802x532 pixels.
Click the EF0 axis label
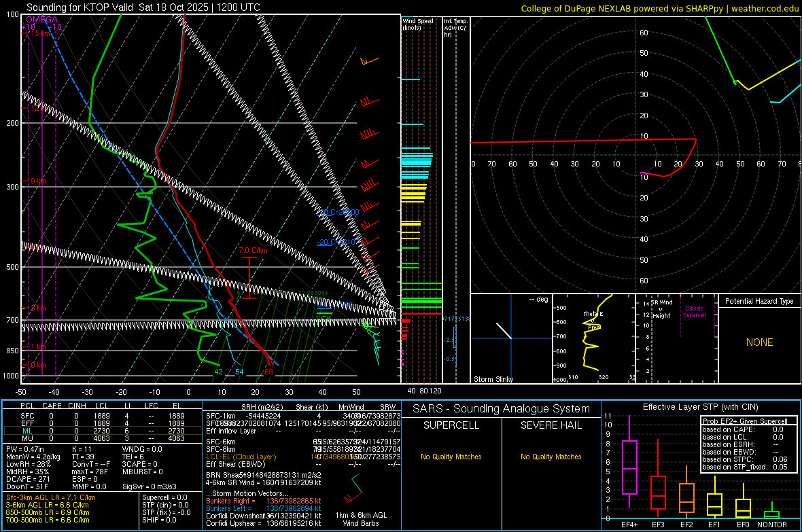pyautogui.click(x=743, y=525)
